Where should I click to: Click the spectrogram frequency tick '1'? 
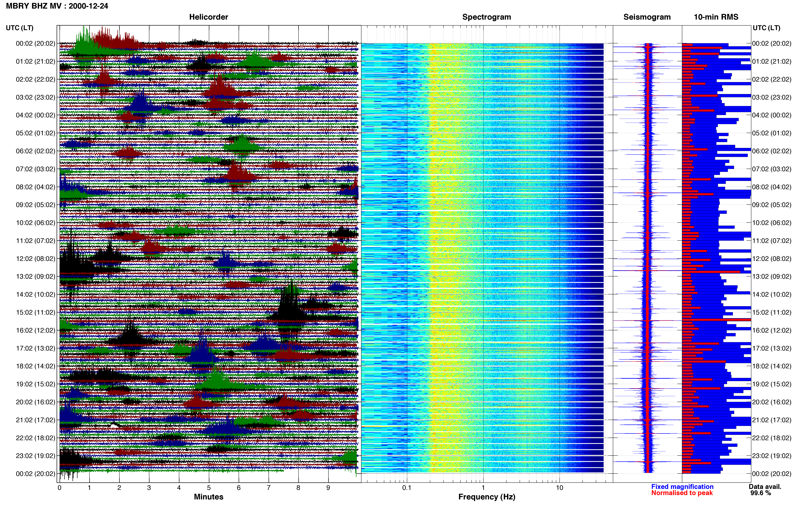tap(483, 488)
